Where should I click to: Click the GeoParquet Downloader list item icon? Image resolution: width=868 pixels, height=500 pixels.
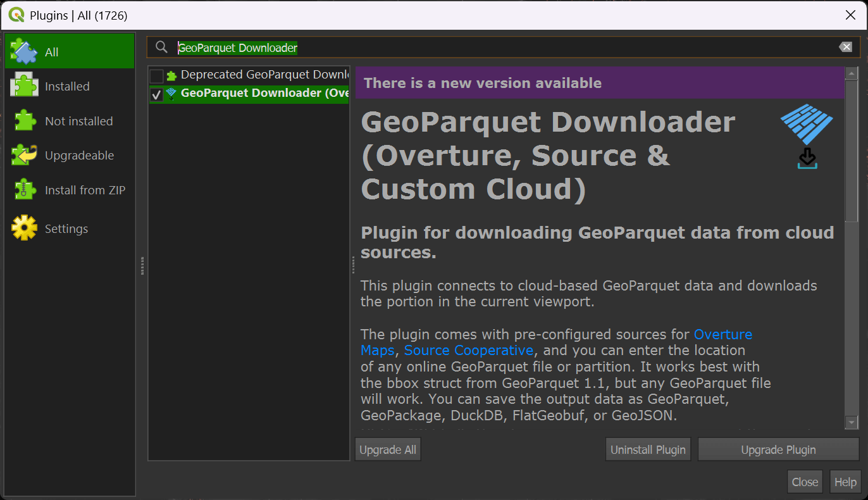pos(171,94)
